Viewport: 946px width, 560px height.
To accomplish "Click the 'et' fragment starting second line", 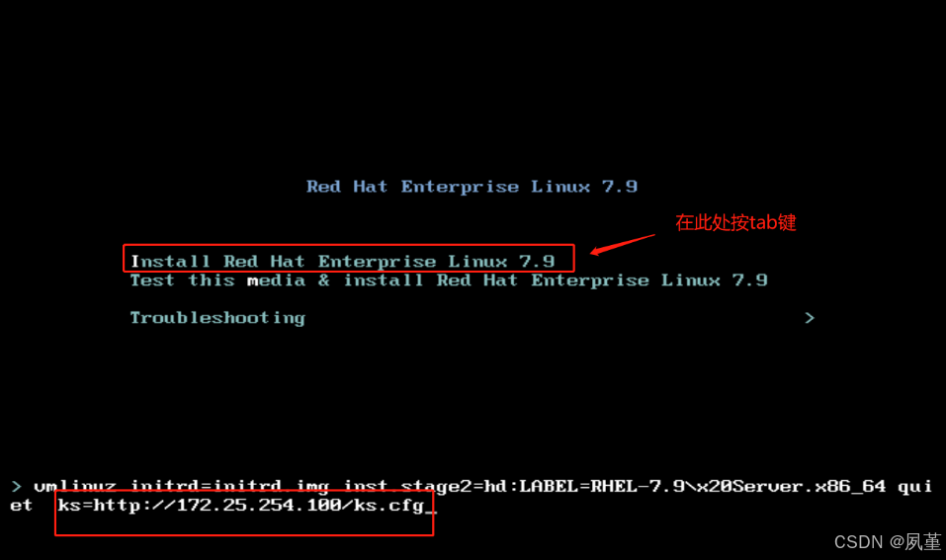I will pyautogui.click(x=21, y=505).
